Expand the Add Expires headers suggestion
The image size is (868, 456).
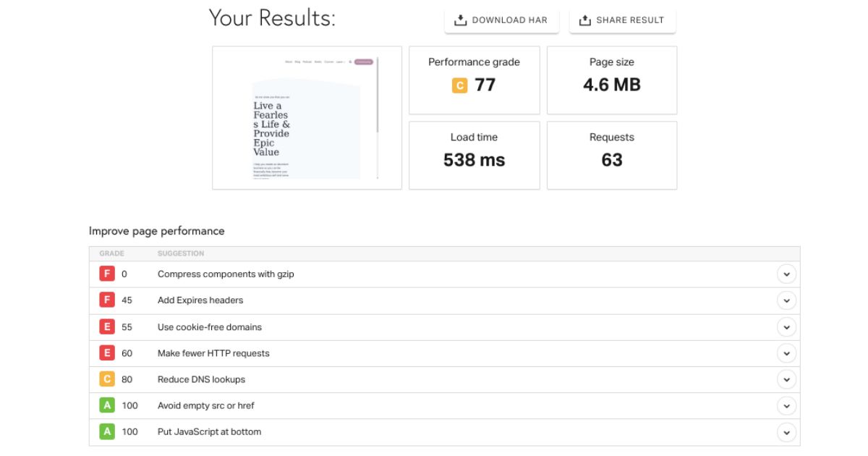[786, 300]
